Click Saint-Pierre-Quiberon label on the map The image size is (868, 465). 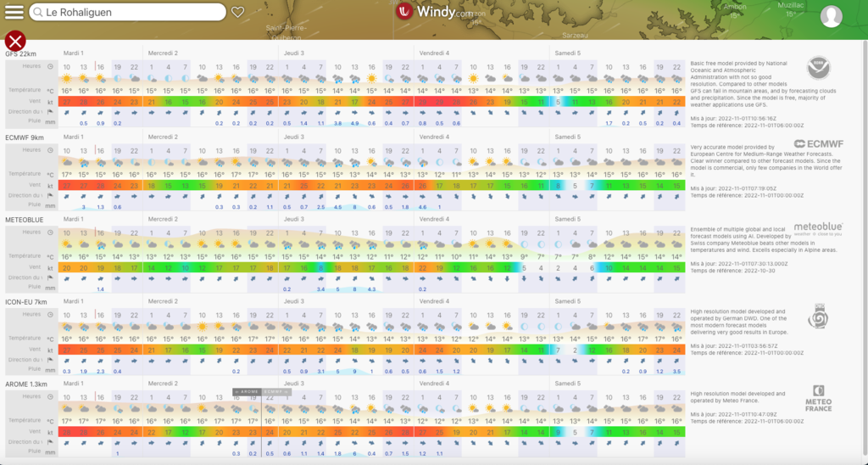(287, 32)
